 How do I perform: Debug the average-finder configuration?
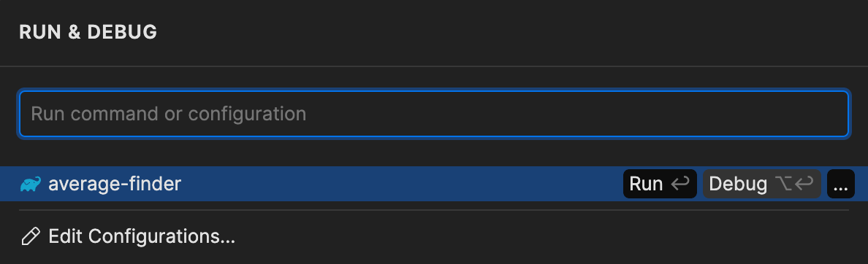click(x=762, y=184)
